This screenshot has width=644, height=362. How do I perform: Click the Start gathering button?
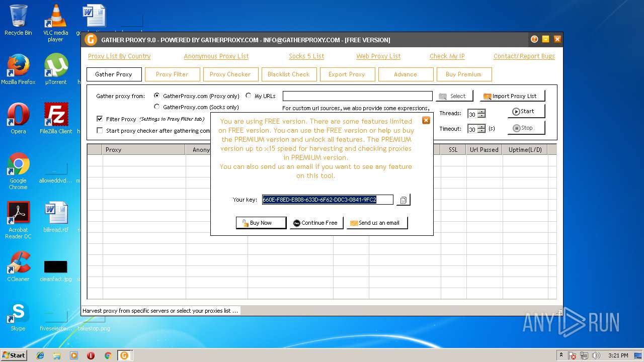coord(526,111)
